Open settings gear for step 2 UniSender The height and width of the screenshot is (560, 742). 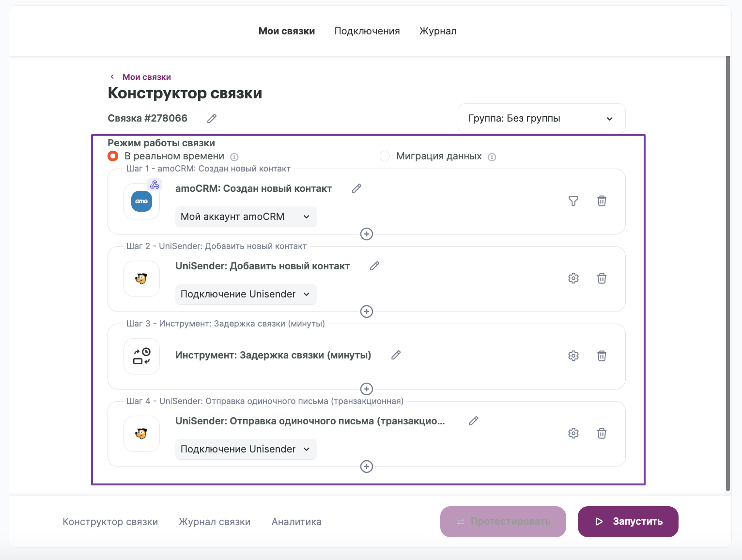tap(573, 278)
